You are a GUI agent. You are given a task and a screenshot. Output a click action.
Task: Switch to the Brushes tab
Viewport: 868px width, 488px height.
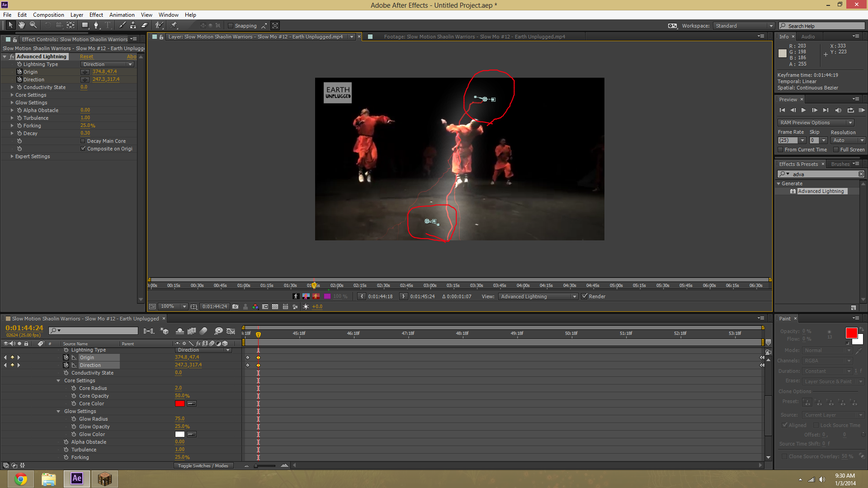[840, 164]
